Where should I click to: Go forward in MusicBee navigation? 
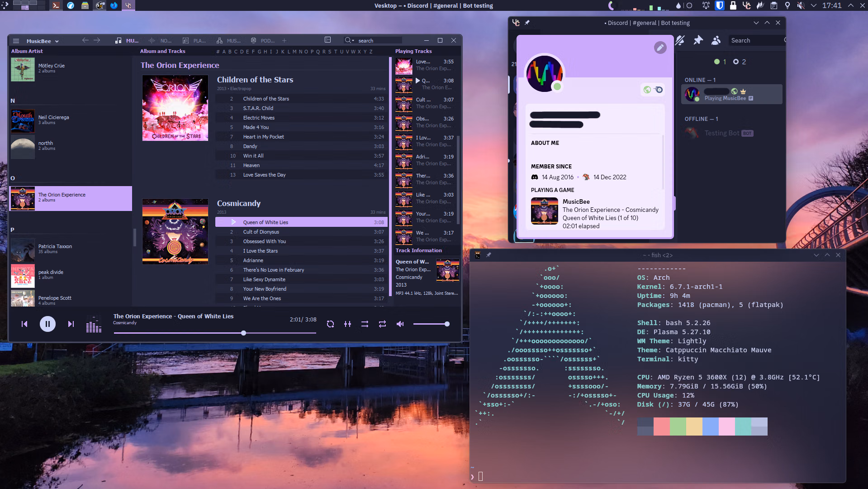click(x=97, y=40)
